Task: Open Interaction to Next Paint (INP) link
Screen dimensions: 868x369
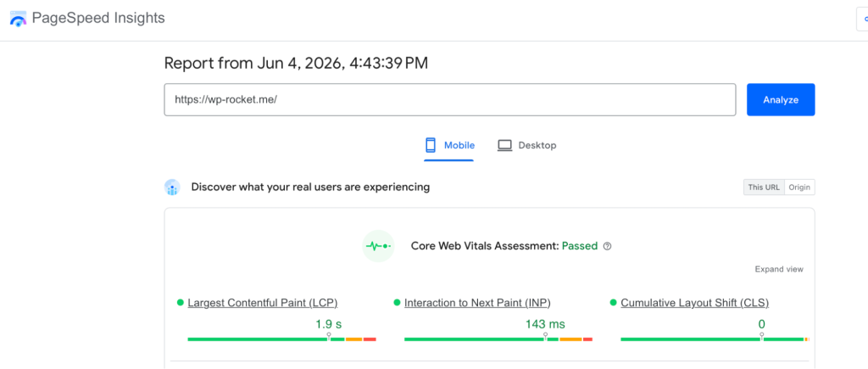Action: [477, 303]
